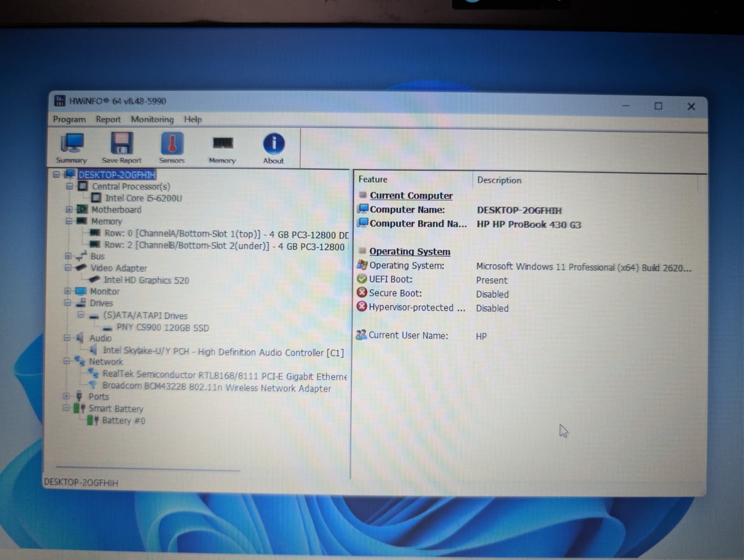
Task: Select RealTek RTL8168/8111 Ethernet adapter
Action: tap(225, 375)
